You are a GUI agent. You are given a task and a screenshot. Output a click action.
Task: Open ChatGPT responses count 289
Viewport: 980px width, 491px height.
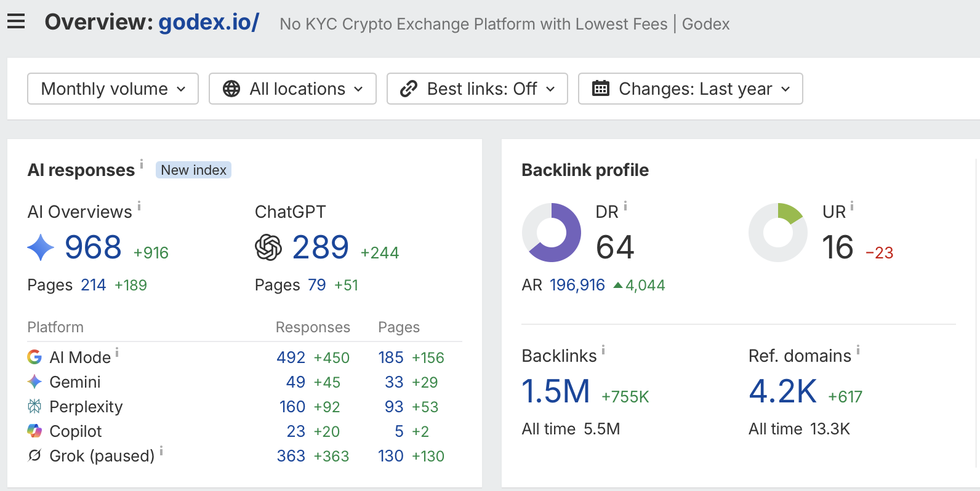click(x=321, y=247)
